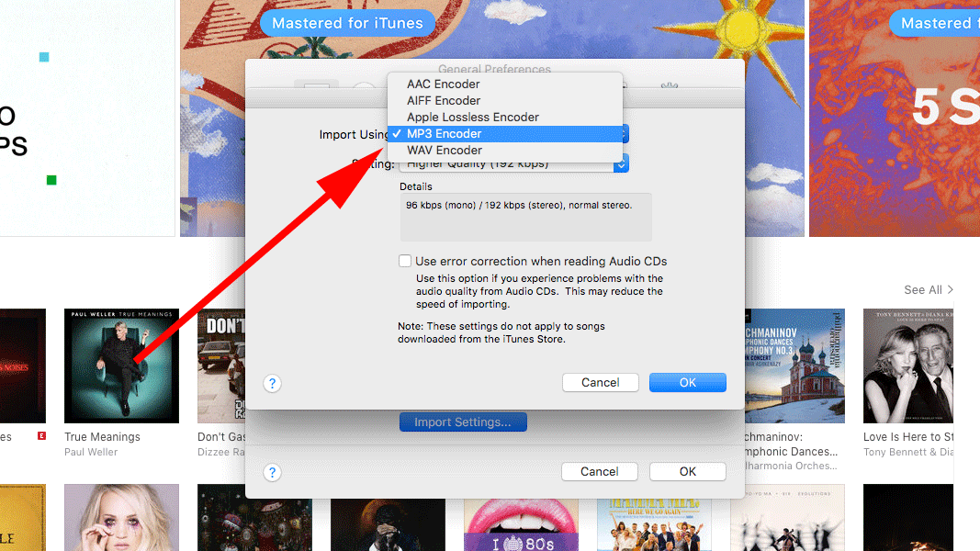Click artist name Paul Weller
980x551 pixels.
click(91, 452)
